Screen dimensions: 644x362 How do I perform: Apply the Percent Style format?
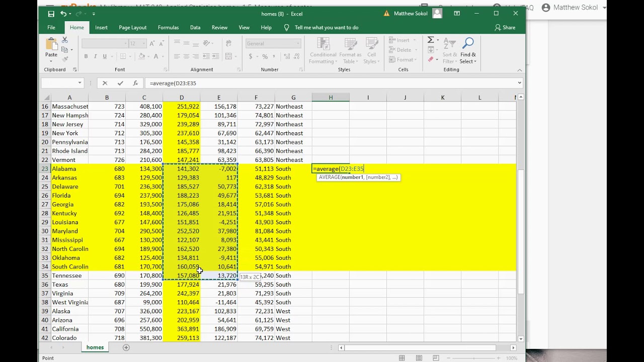tap(265, 56)
